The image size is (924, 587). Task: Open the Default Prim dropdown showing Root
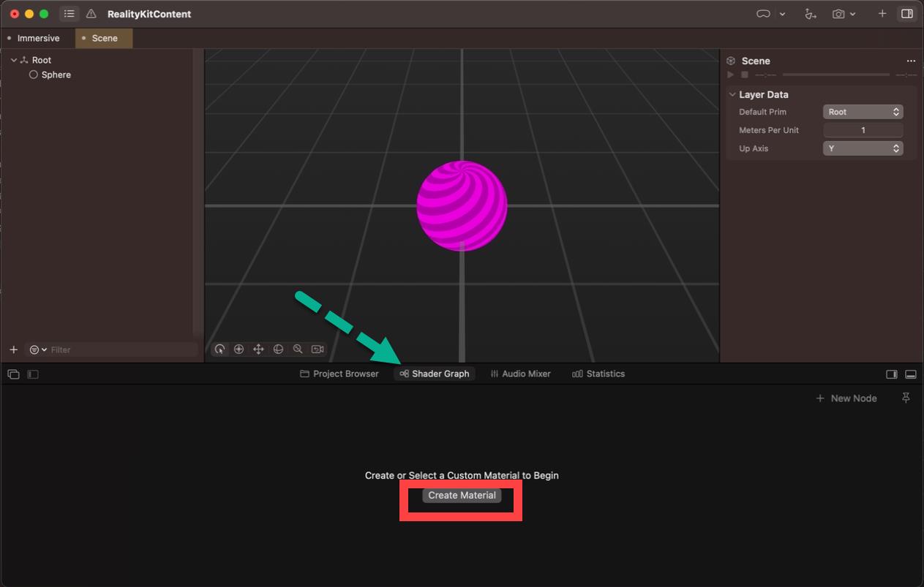pos(863,111)
